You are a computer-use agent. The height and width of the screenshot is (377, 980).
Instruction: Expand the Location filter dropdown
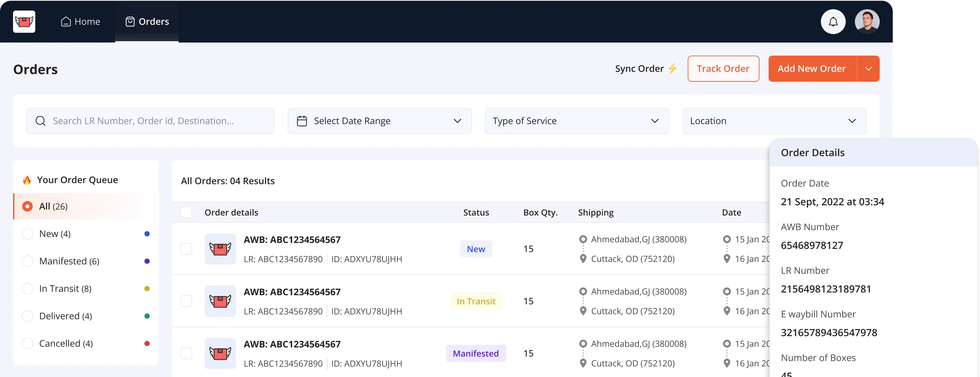(x=774, y=121)
